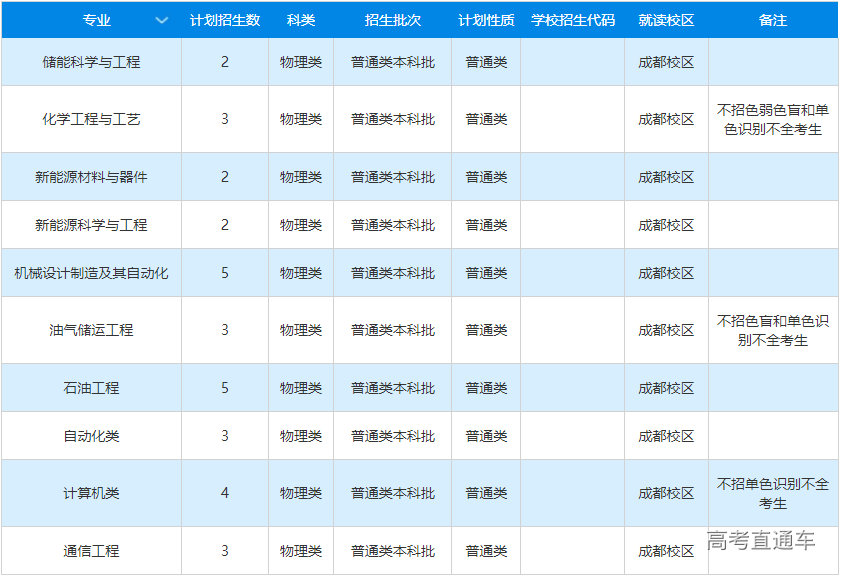Open the 储能科学与工程 major entry
This screenshot has height=580, width=844.
coord(91,62)
